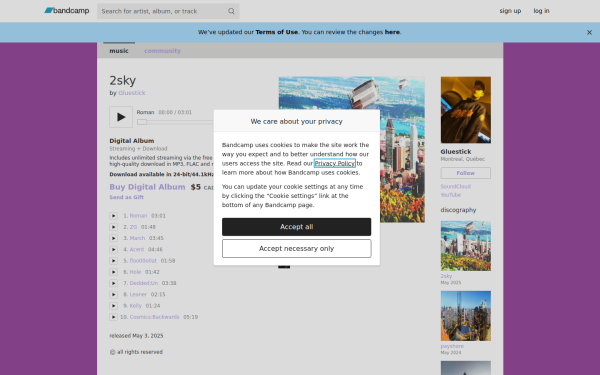600x375 pixels.
Task: Open the Kelly track title link
Action: pyautogui.click(x=135, y=306)
